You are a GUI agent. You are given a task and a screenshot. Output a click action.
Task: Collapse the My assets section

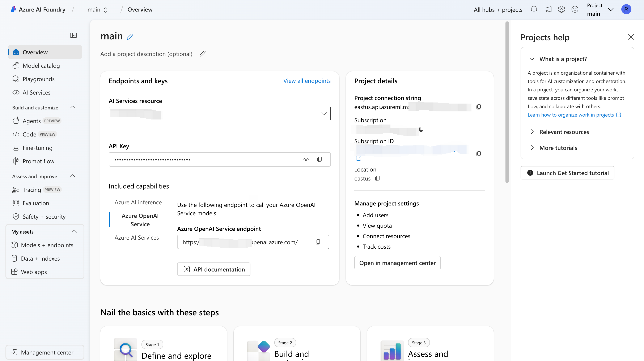(74, 231)
